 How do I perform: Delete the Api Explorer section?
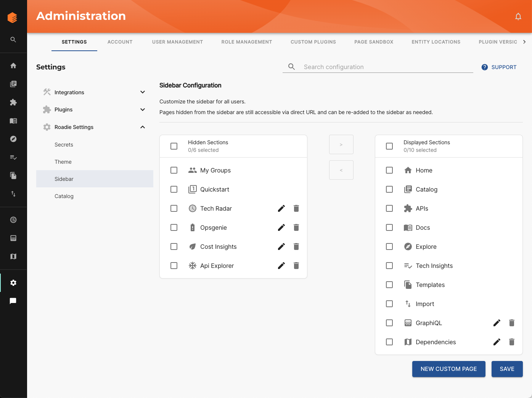point(296,266)
